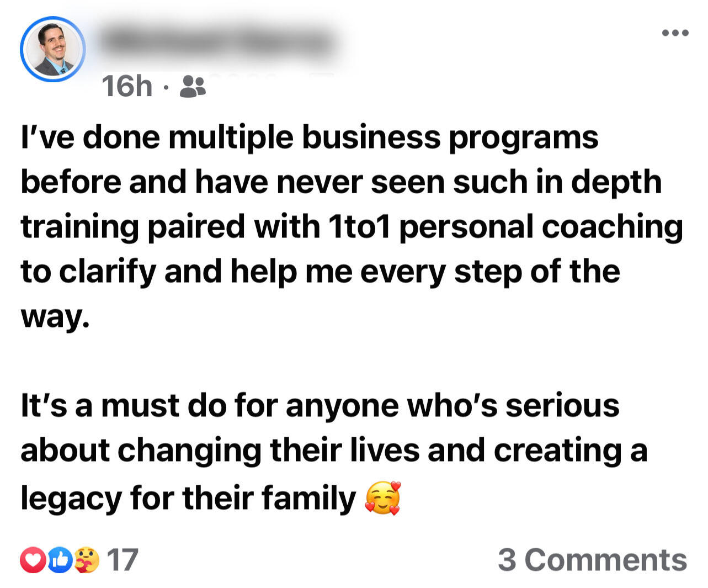Select the Care reaction emoji icon
The image size is (708, 588).
[87, 560]
